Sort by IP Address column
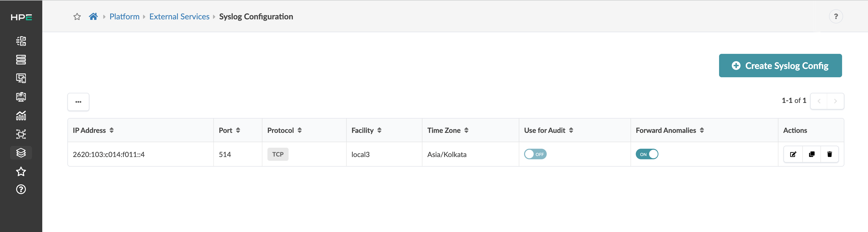The width and height of the screenshot is (868, 232). [111, 130]
